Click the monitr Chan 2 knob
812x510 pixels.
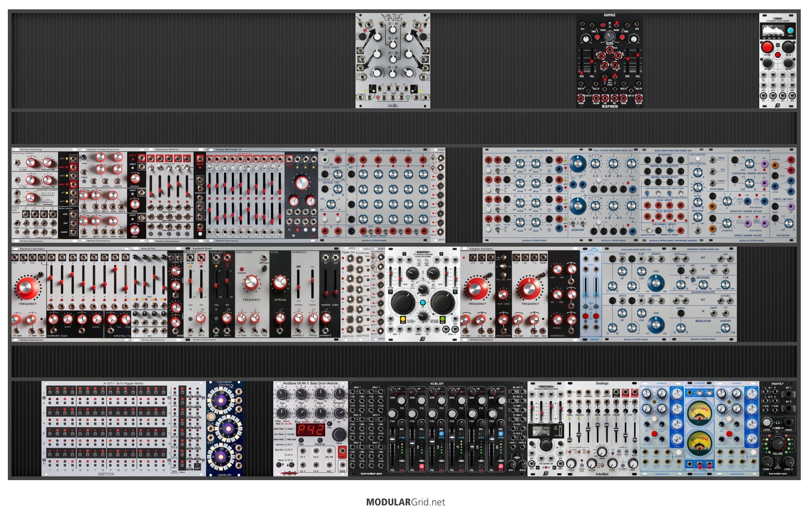click(x=789, y=462)
